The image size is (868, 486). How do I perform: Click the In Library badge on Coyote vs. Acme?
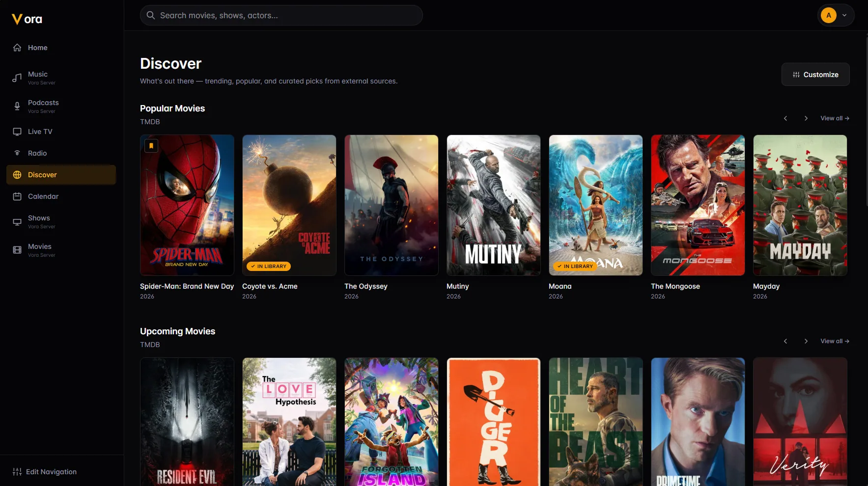269,266
